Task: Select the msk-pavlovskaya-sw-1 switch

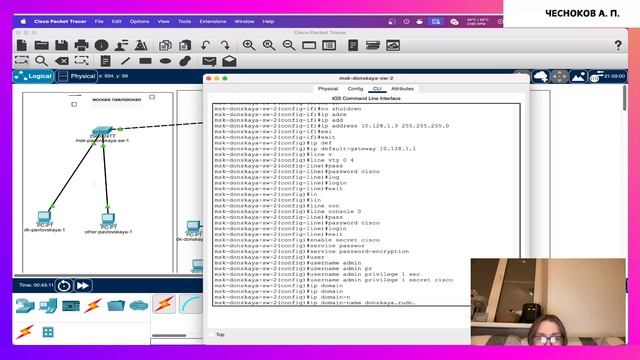Action: (x=102, y=131)
